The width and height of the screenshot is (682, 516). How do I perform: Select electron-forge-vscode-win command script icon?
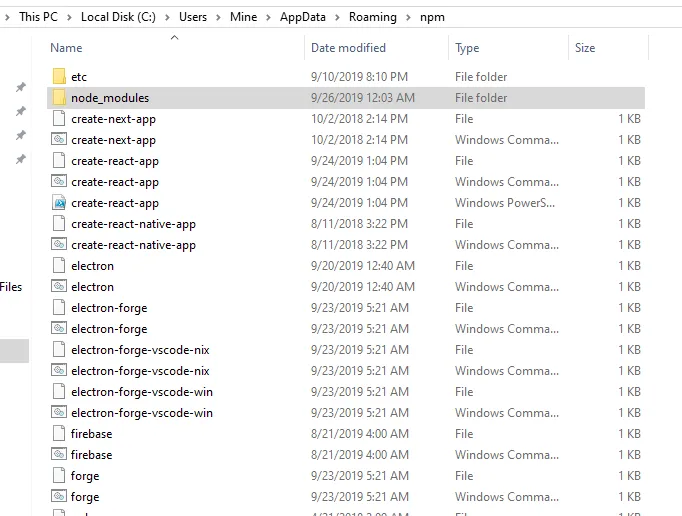click(x=59, y=412)
